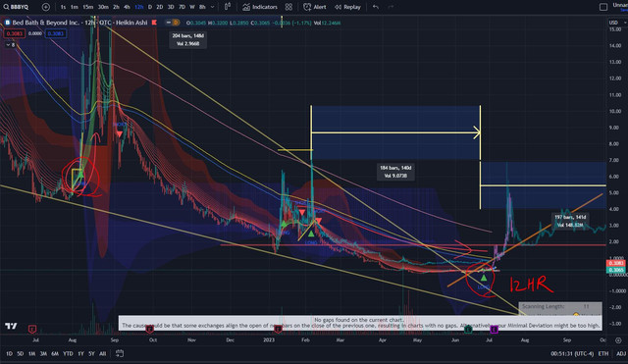Set date range to 1Y
The image size is (628, 364).
coord(80,353)
